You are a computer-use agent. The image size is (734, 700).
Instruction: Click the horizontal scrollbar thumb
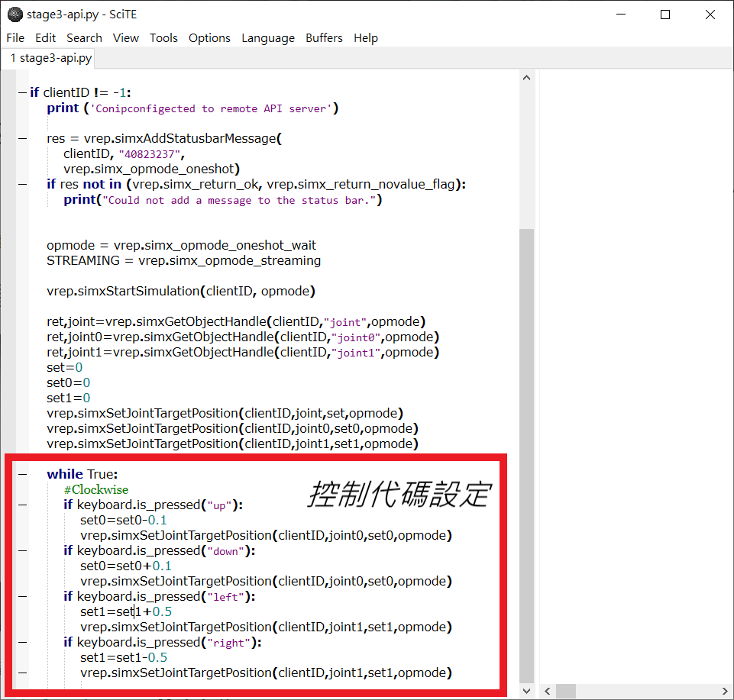pyautogui.click(x=565, y=691)
